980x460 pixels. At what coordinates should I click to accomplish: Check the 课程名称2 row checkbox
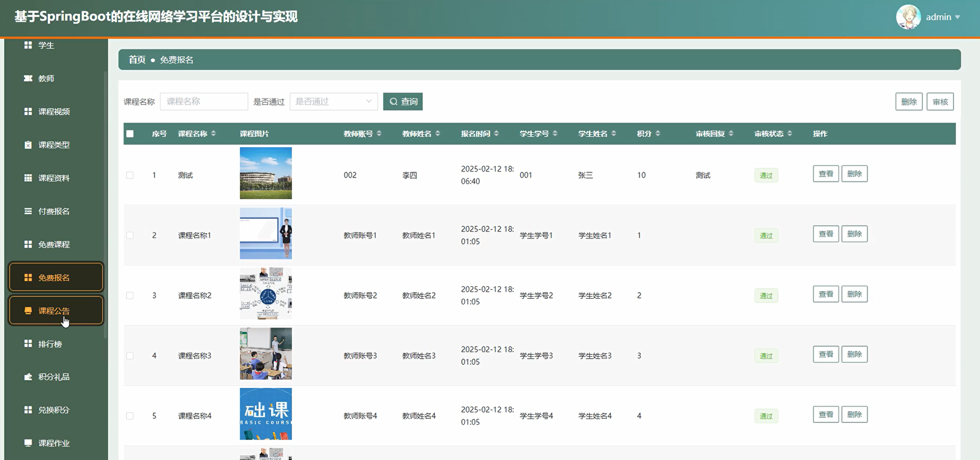130,296
